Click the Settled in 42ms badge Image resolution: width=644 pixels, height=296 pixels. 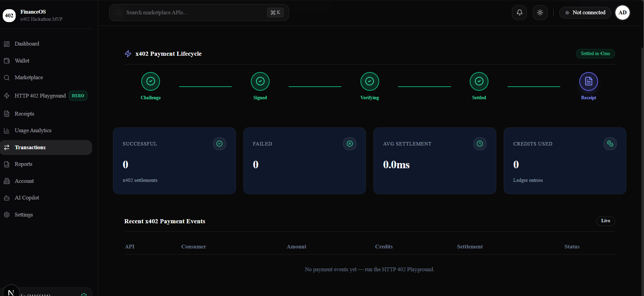[x=595, y=54]
